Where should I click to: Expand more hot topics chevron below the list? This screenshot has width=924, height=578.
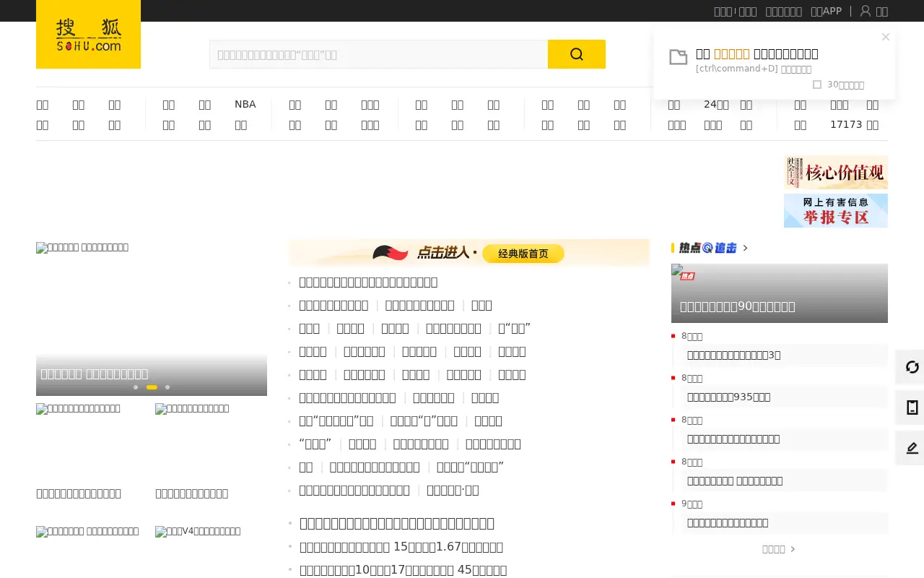[x=793, y=549]
